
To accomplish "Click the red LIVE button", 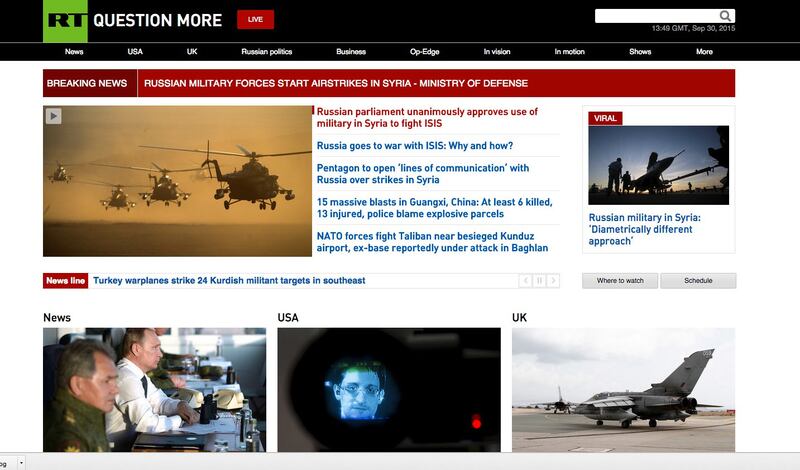I will 255,19.
